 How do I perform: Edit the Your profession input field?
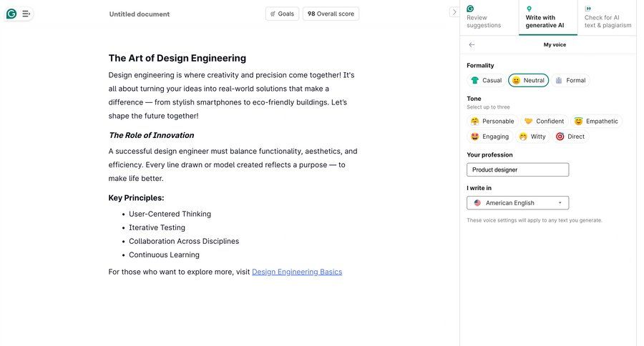pos(517,169)
